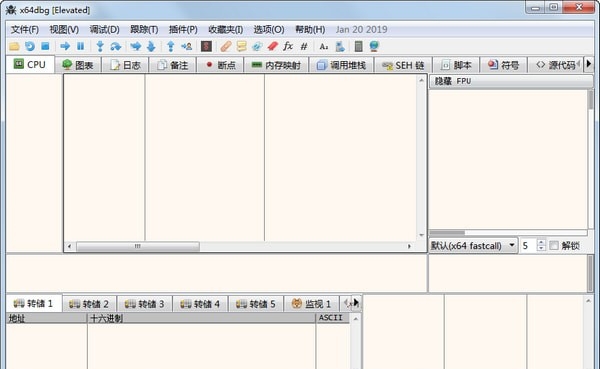Viewport: 600px width, 369px height.
Task: Open the 跟踪(T) menu
Action: [144, 29]
